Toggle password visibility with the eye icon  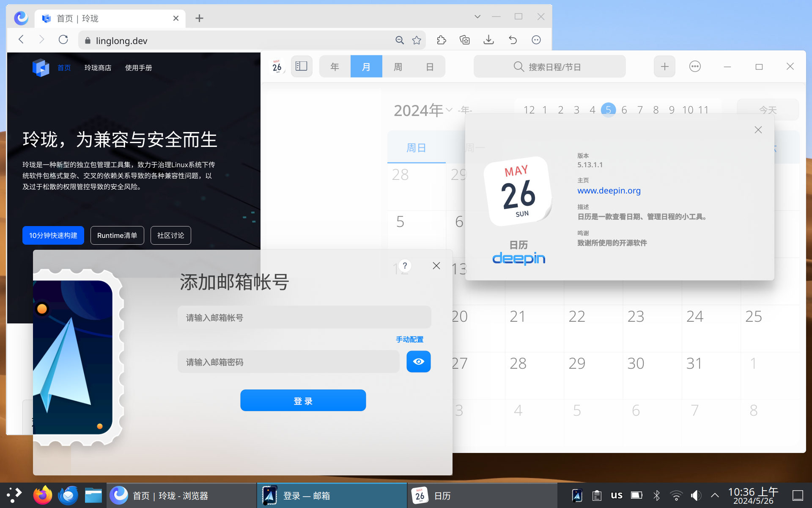(x=418, y=362)
